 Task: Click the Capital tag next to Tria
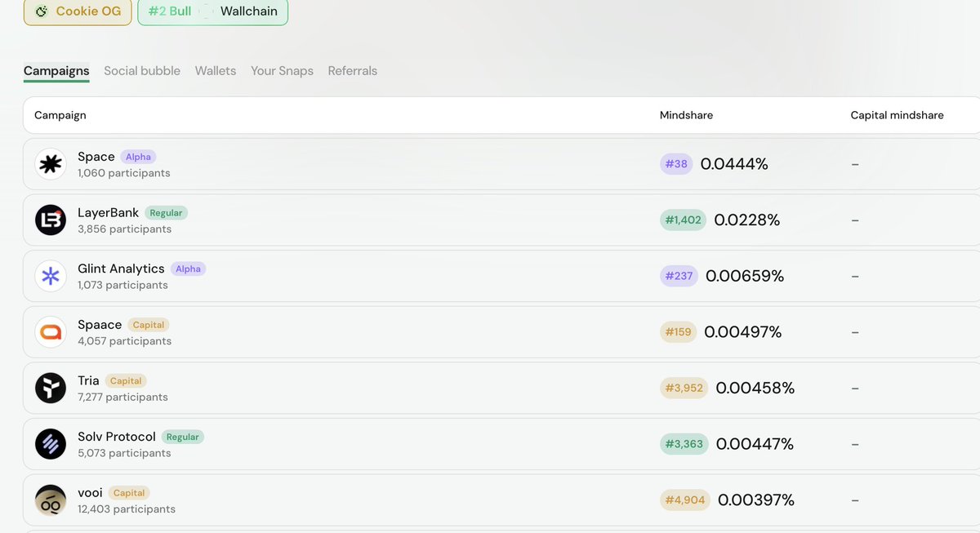[126, 381]
